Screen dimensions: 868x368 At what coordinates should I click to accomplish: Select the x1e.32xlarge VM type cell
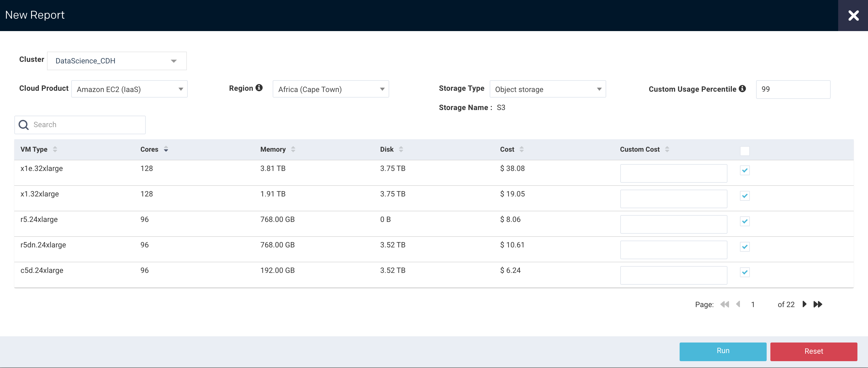tap(41, 168)
